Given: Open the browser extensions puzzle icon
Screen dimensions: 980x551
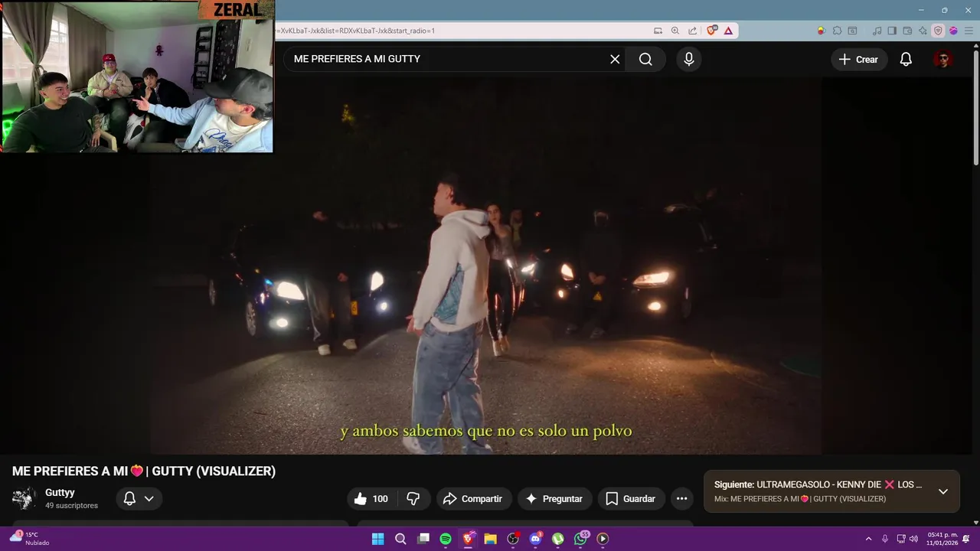Looking at the screenshot, I should (x=837, y=31).
